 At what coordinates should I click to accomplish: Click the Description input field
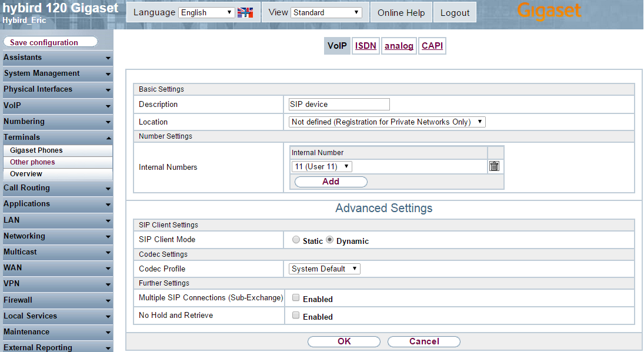coord(339,104)
